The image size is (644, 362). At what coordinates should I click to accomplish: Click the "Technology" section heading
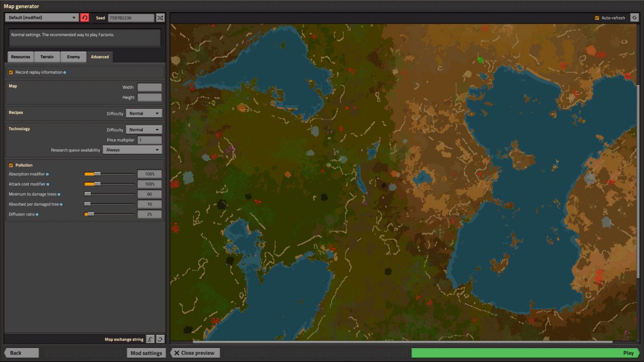(x=19, y=129)
